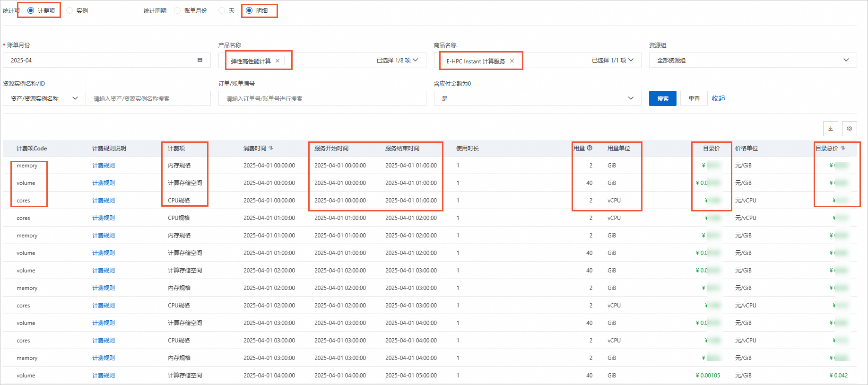Click the 使用时长 column header

point(468,149)
